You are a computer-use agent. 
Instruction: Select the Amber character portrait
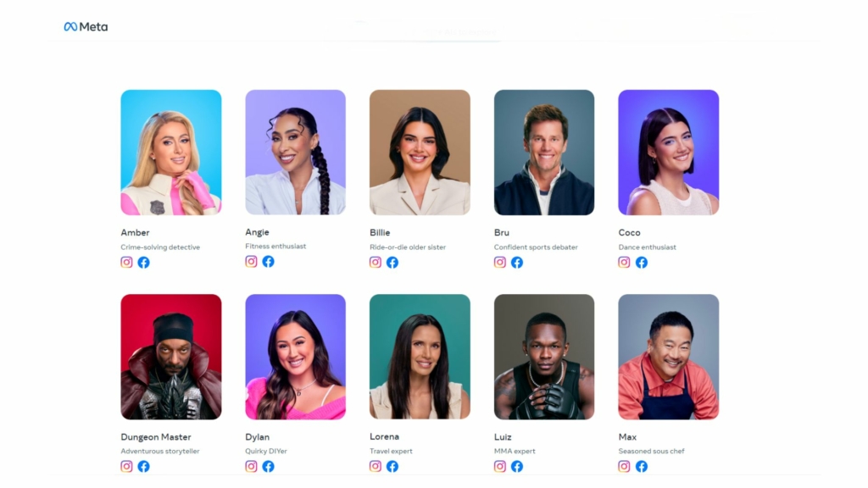coord(171,152)
